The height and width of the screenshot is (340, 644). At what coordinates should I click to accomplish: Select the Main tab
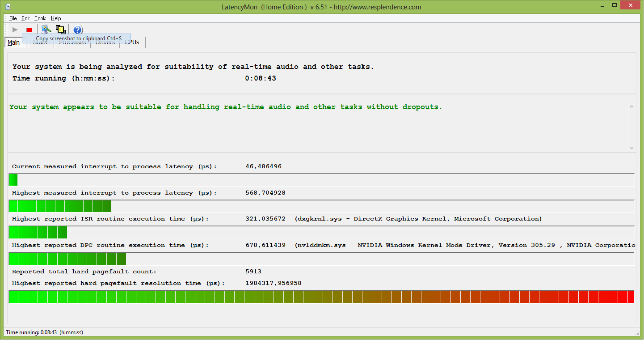click(x=13, y=42)
